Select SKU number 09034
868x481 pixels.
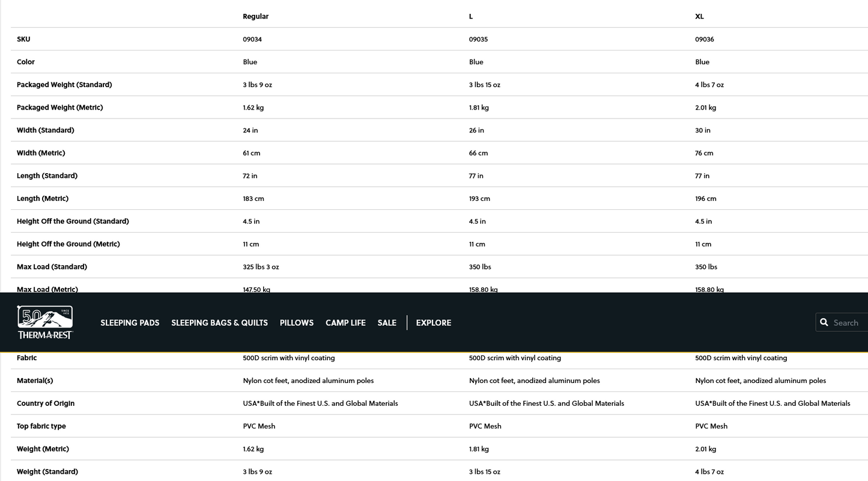coord(252,39)
